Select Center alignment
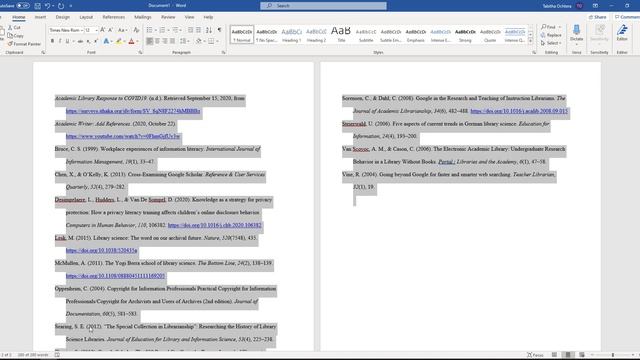This screenshot has width=640, height=360. pos(158,41)
